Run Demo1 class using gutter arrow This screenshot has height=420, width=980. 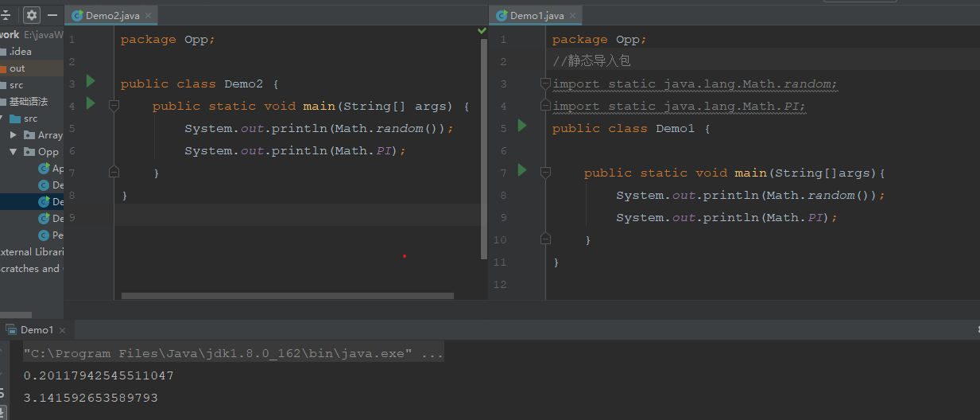coord(522,125)
